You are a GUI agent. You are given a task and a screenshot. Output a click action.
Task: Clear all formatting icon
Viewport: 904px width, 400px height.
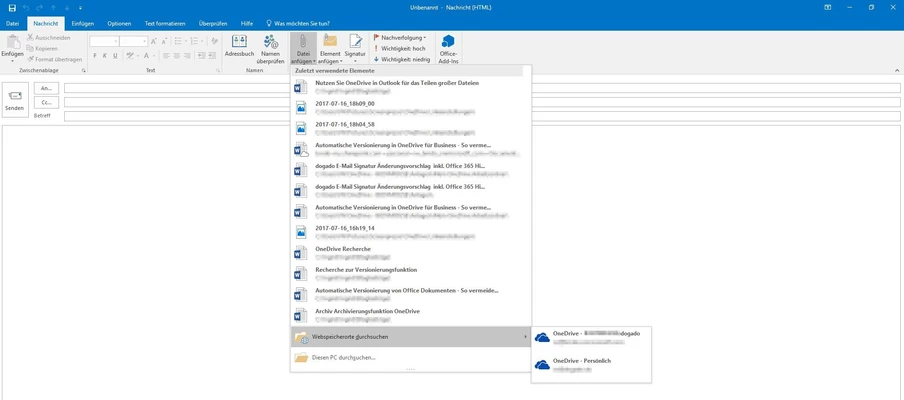[214, 41]
